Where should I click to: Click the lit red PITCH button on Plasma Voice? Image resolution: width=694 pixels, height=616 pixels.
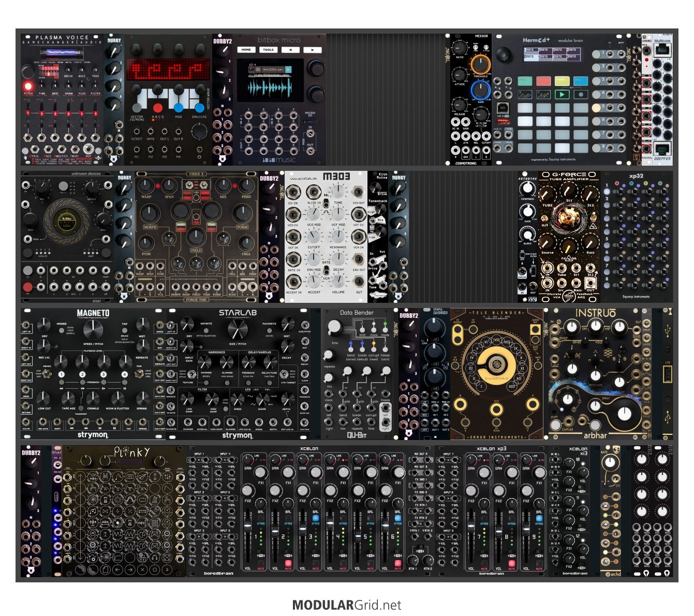(x=28, y=86)
